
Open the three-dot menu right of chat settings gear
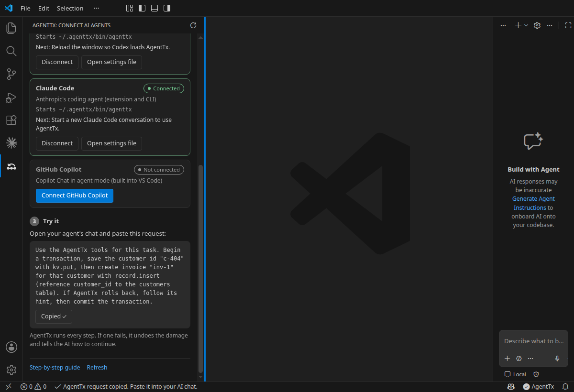click(x=550, y=25)
